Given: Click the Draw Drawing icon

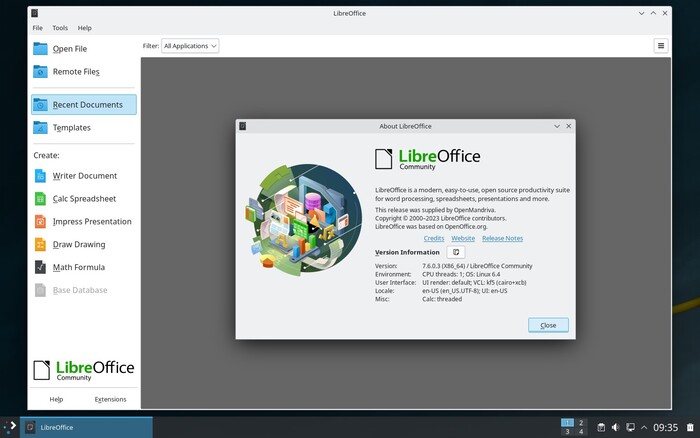Looking at the screenshot, I should click(40, 244).
